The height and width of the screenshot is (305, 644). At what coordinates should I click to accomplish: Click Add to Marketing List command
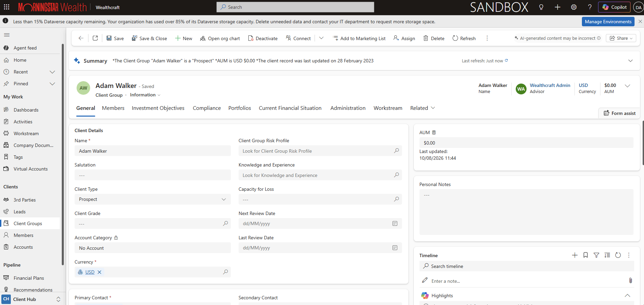tap(359, 38)
